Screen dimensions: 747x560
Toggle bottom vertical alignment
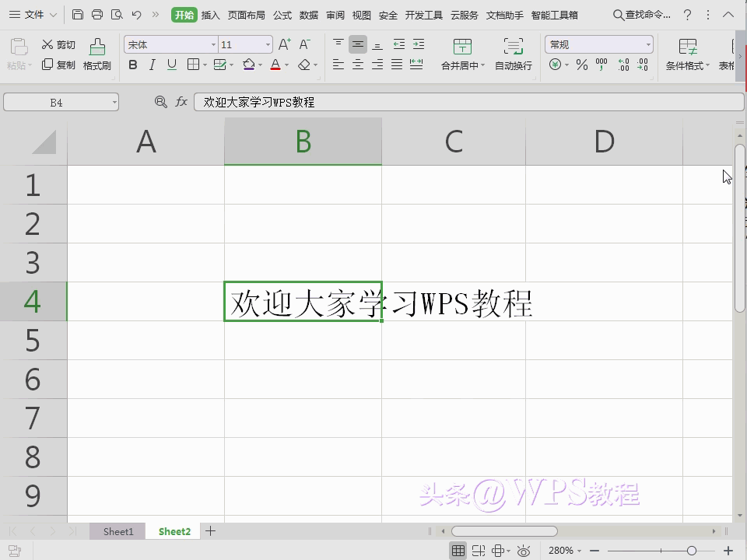pos(377,44)
